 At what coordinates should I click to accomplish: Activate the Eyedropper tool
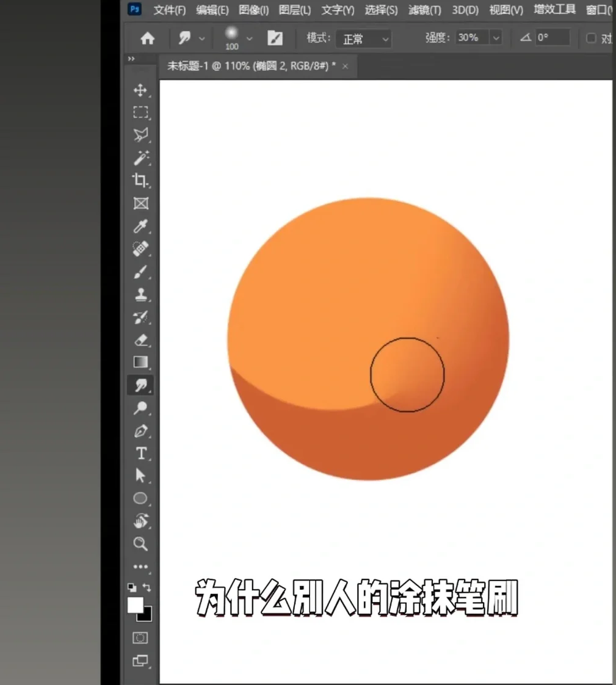pyautogui.click(x=140, y=227)
